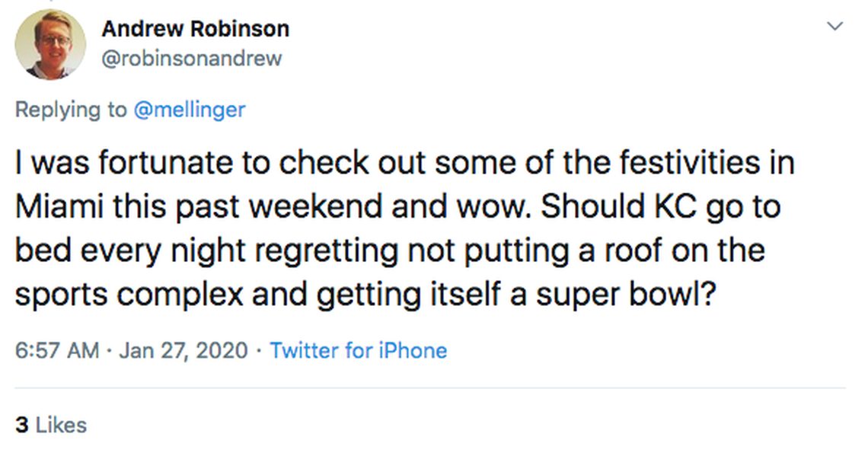
Task: Open the Twitter for iPhone source link
Action: pos(358,351)
